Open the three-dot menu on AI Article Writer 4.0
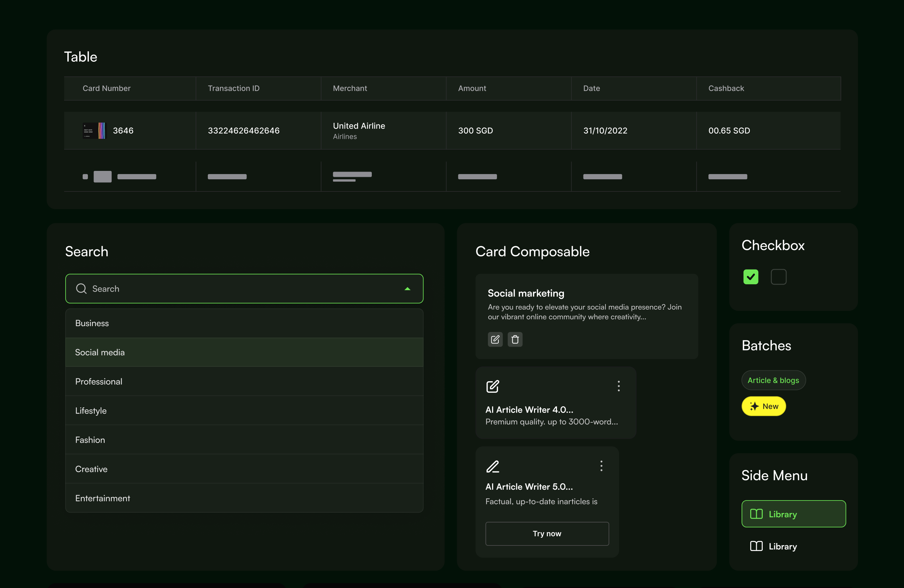This screenshot has width=904, height=588. [618, 386]
